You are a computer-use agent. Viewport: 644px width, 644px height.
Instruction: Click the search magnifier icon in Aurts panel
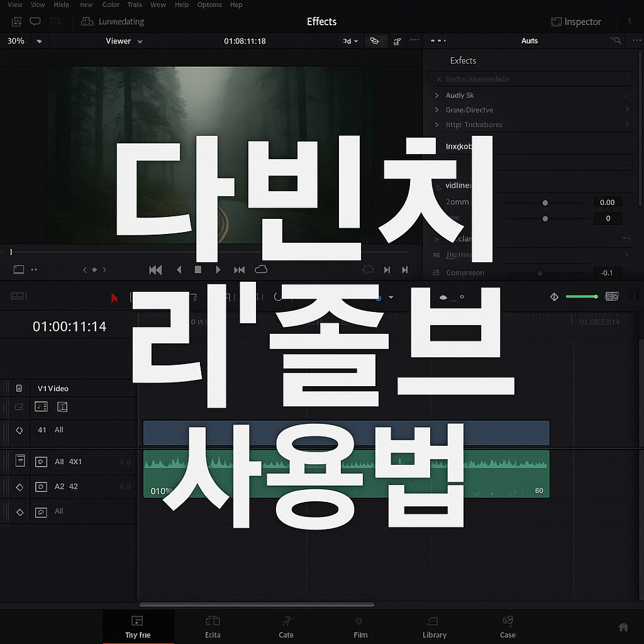coord(616,40)
